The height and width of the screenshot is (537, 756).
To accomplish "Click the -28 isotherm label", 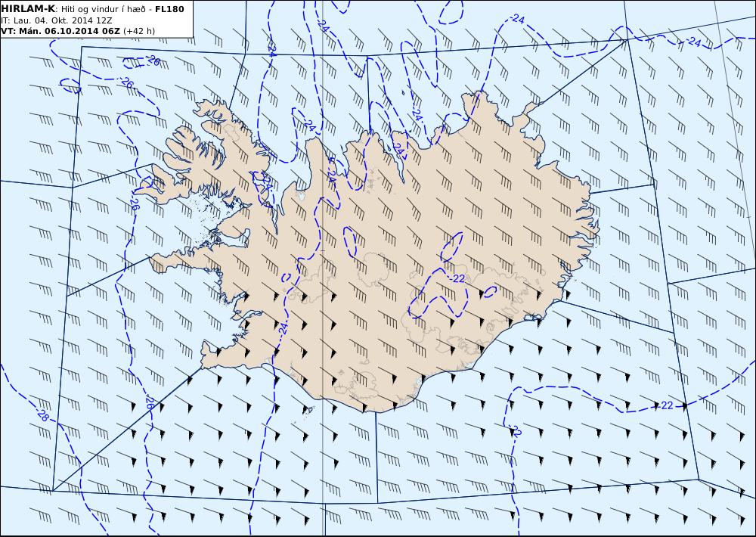I will [42, 415].
